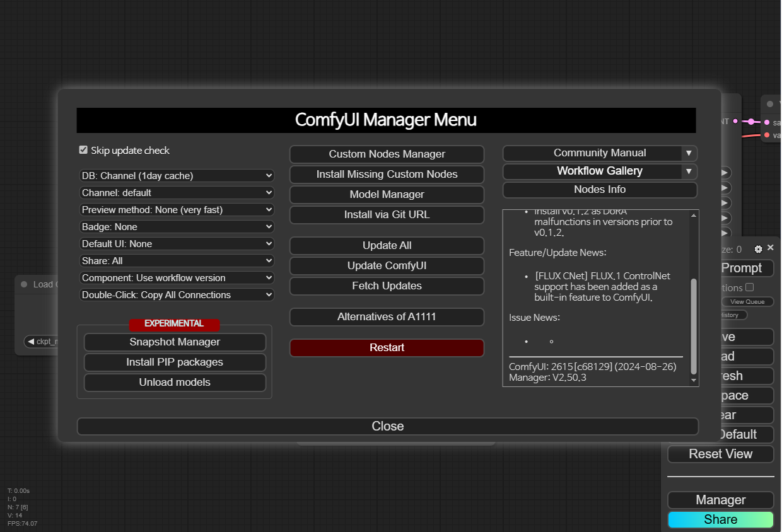Click the gradient Share button

click(721, 520)
